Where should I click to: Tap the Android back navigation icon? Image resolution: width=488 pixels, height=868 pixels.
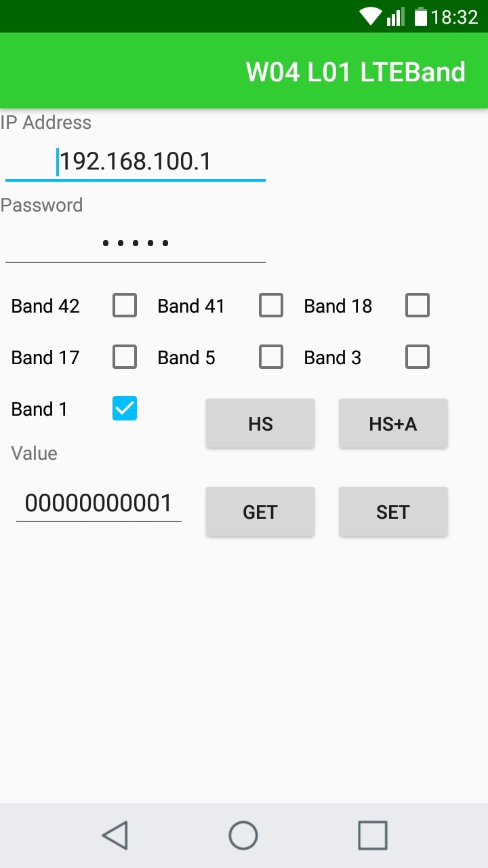point(115,835)
